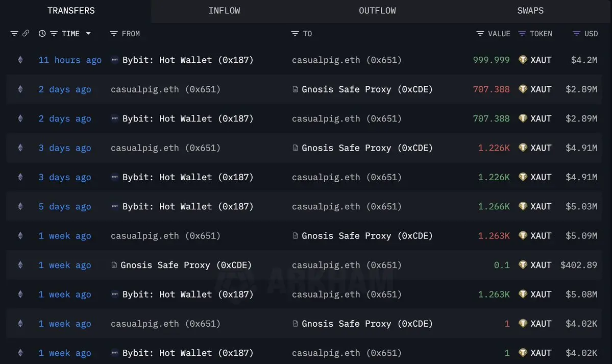612x364 pixels.
Task: Click the filter icon next to USD
Action: coord(577,34)
